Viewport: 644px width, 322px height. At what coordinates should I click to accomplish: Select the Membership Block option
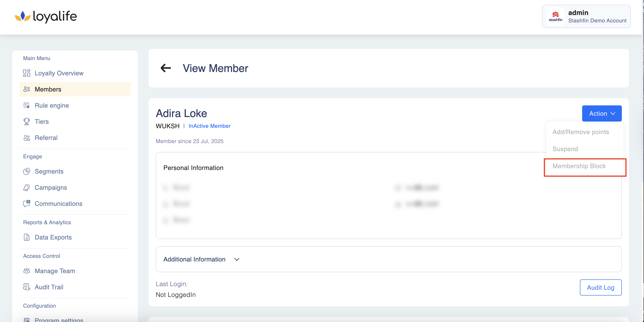coord(579,166)
